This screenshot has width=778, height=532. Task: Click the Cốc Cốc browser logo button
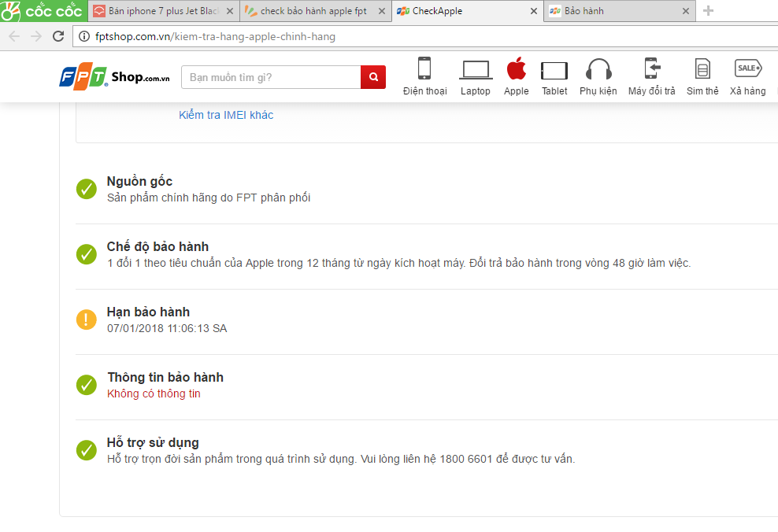click(x=43, y=10)
